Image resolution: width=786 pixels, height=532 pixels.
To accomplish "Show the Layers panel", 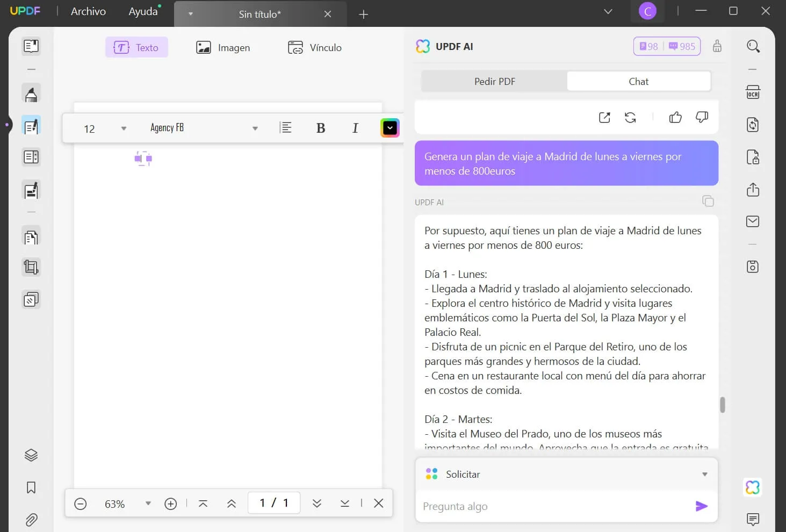I will [x=31, y=455].
